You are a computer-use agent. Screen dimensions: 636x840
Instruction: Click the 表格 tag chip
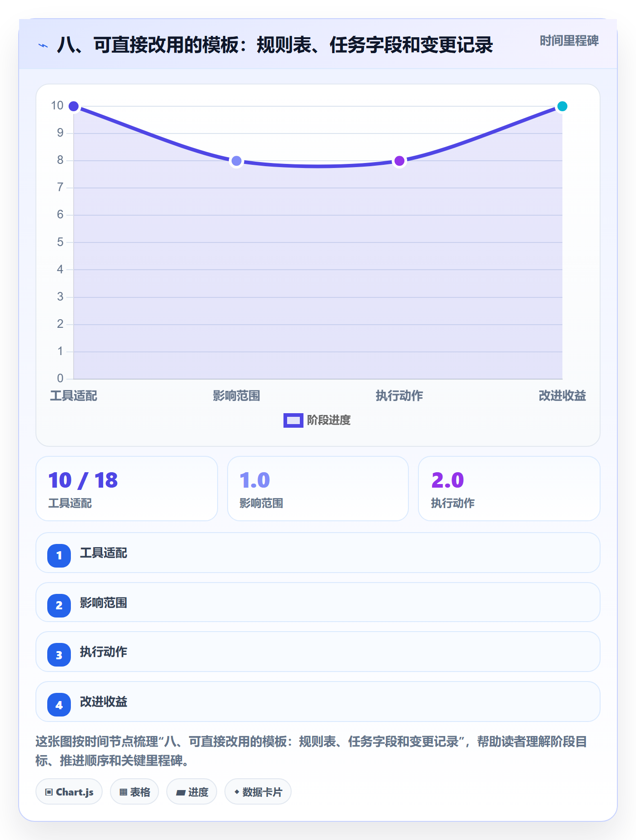tap(134, 792)
